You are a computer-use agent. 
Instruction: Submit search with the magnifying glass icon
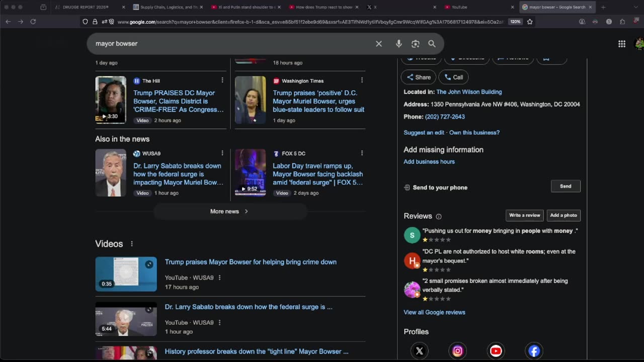(432, 44)
